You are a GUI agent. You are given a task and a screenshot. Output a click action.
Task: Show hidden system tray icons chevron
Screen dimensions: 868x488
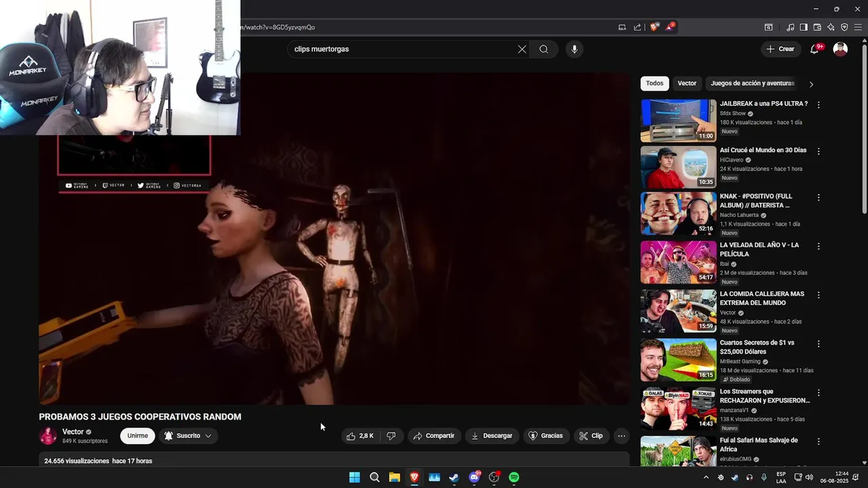coord(705,477)
